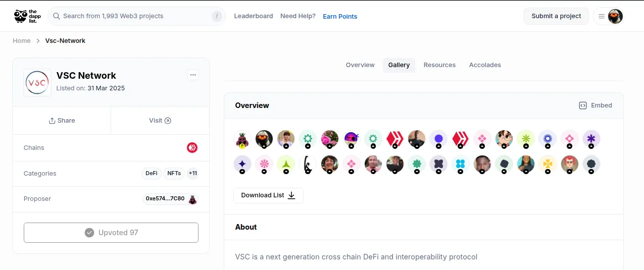This screenshot has width=644, height=270.
Task: Click the download arrow icon in Download List
Action: click(x=291, y=195)
